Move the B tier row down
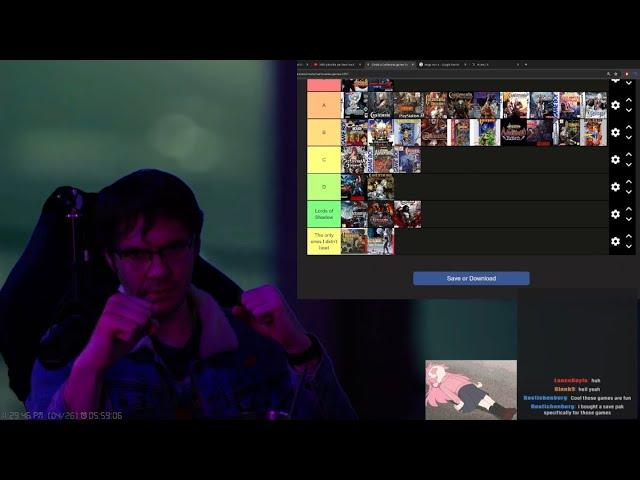 coord(629,138)
